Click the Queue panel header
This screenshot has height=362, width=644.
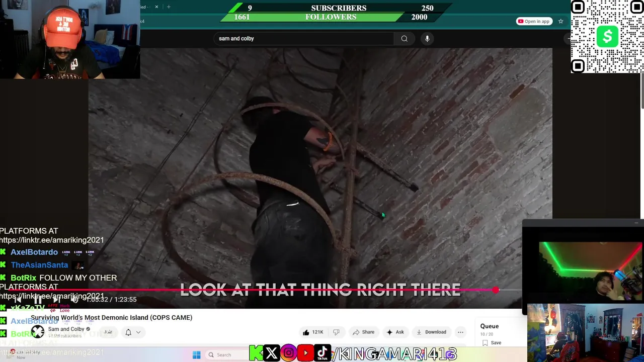(x=490, y=326)
